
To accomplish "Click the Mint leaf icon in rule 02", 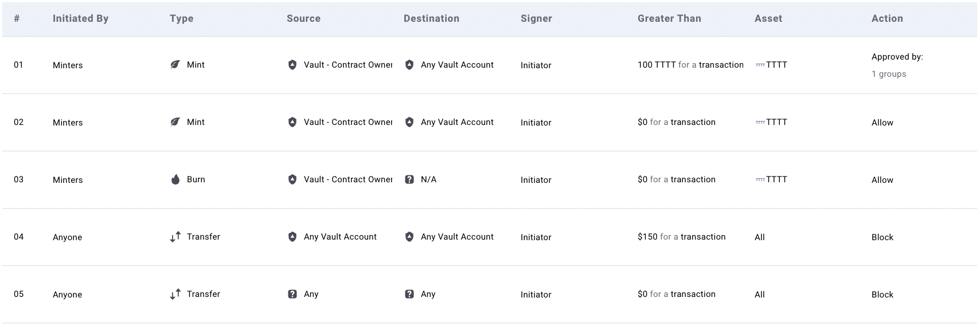I will point(175,122).
